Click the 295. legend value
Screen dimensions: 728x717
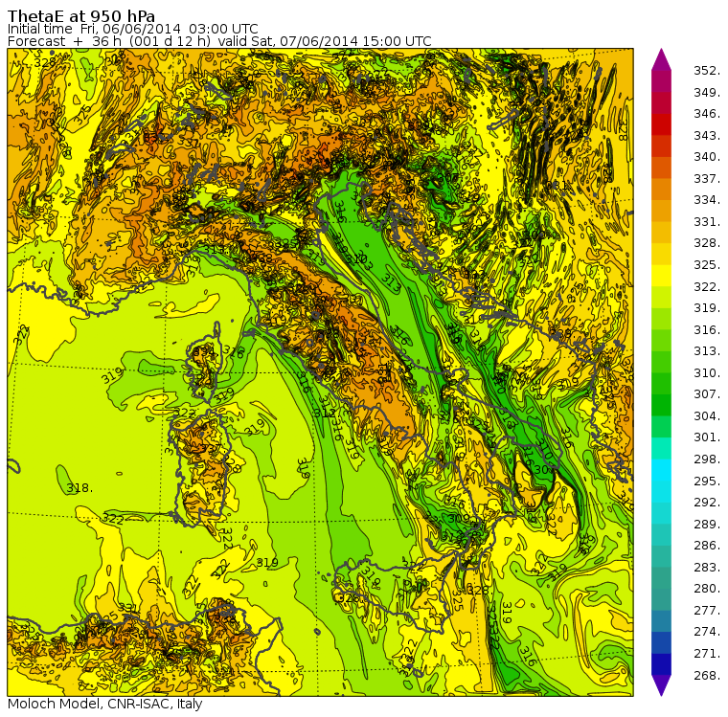point(707,482)
